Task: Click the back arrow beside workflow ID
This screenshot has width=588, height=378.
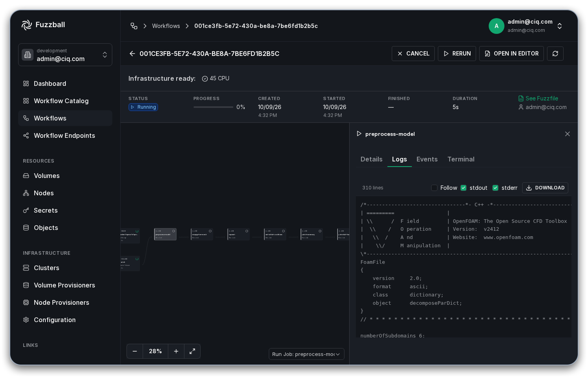Action: click(132, 54)
